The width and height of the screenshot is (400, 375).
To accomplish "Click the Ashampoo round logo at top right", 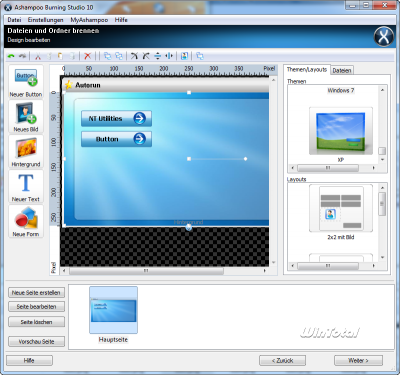I will [x=384, y=36].
